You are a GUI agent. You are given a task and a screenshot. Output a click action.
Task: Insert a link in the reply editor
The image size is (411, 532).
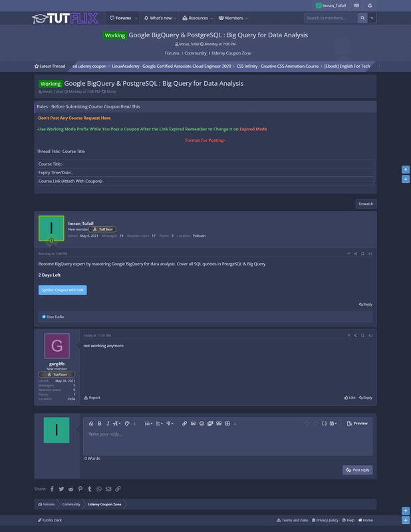click(x=184, y=423)
